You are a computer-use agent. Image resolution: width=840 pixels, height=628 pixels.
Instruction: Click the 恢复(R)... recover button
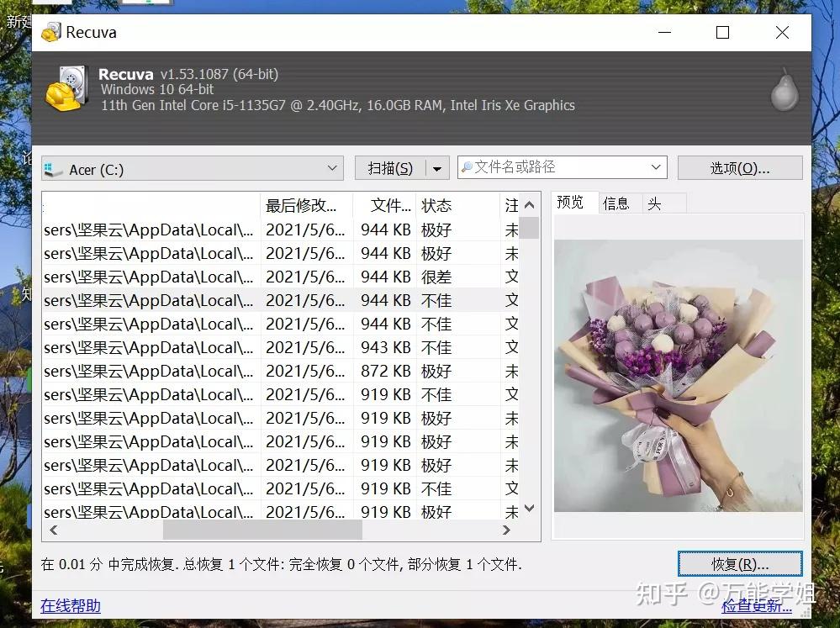740,564
